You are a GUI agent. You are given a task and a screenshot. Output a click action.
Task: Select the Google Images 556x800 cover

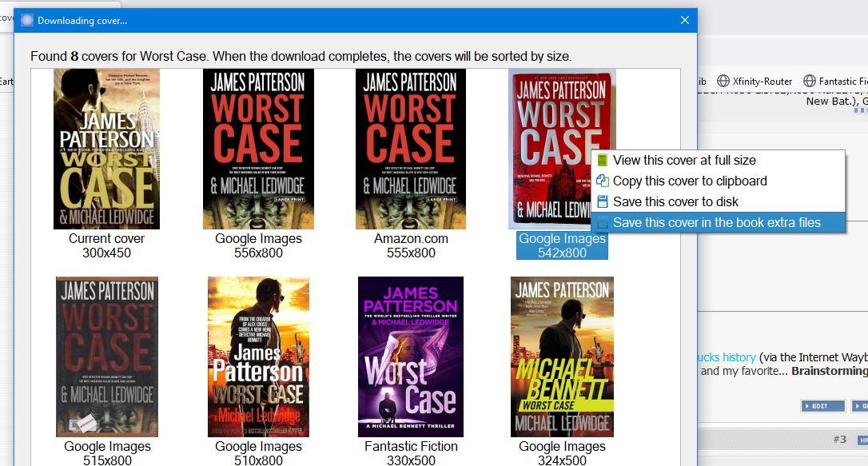click(x=258, y=149)
